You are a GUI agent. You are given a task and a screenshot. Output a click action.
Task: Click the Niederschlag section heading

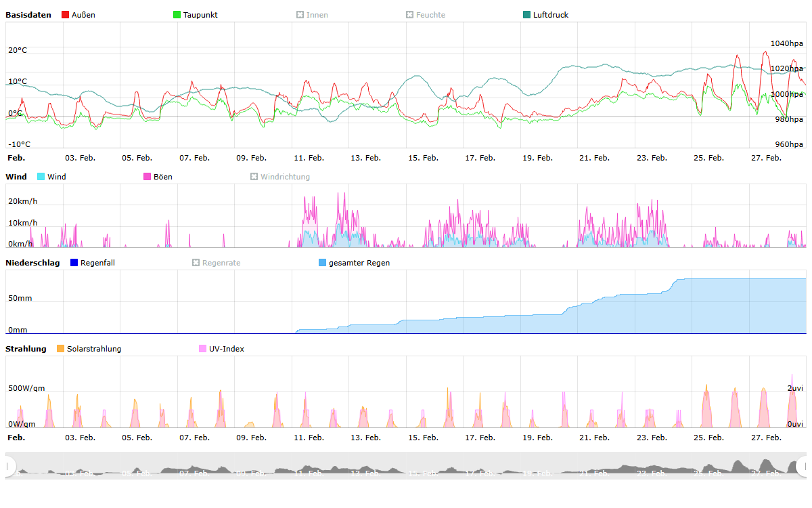(x=32, y=263)
